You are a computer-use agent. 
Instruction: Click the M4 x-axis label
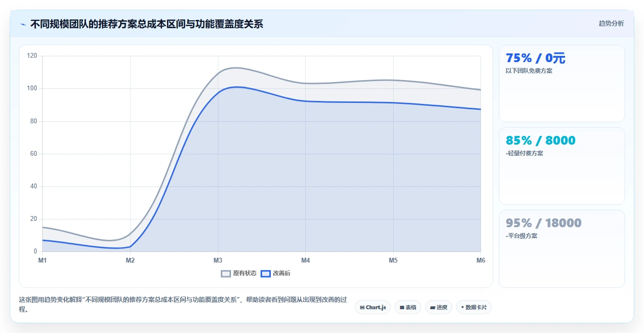305,261
